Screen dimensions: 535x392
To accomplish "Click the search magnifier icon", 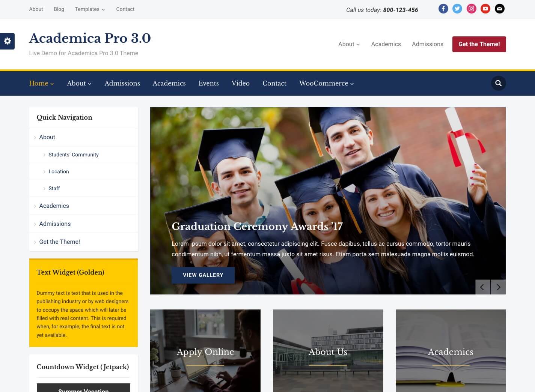I will [x=498, y=83].
